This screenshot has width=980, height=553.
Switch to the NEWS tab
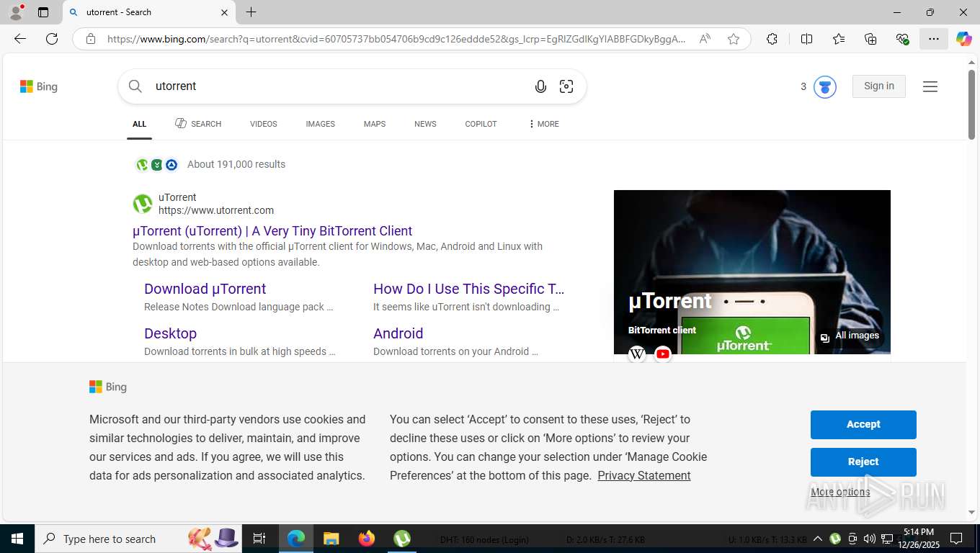[x=425, y=124]
